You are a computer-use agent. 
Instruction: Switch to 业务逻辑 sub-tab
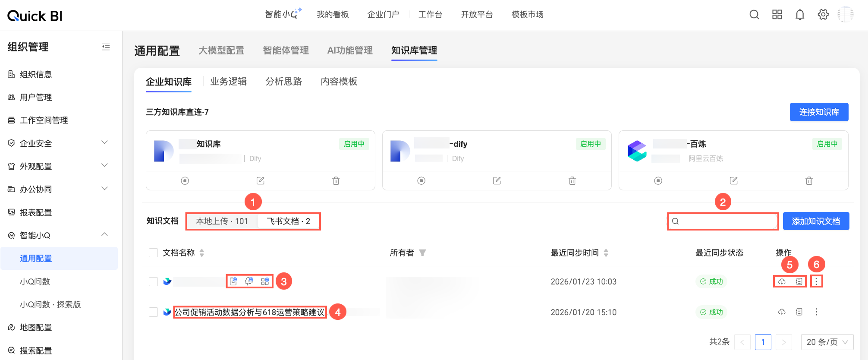click(229, 82)
